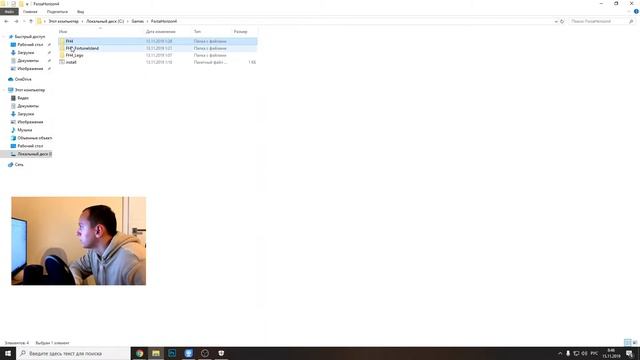Change the РУС input language
This screenshot has width=640, height=360.
point(594,353)
